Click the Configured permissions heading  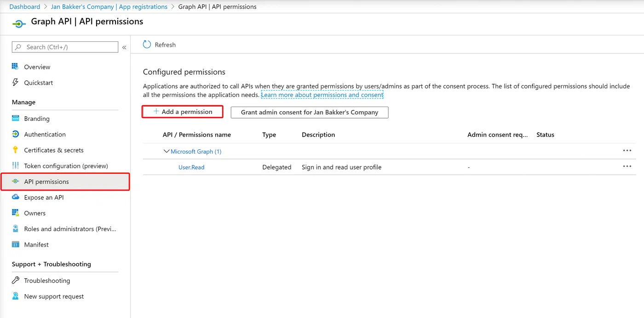click(184, 72)
